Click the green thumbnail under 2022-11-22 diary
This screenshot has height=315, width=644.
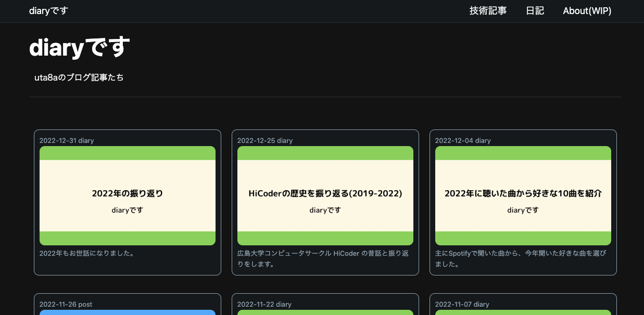(x=325, y=313)
